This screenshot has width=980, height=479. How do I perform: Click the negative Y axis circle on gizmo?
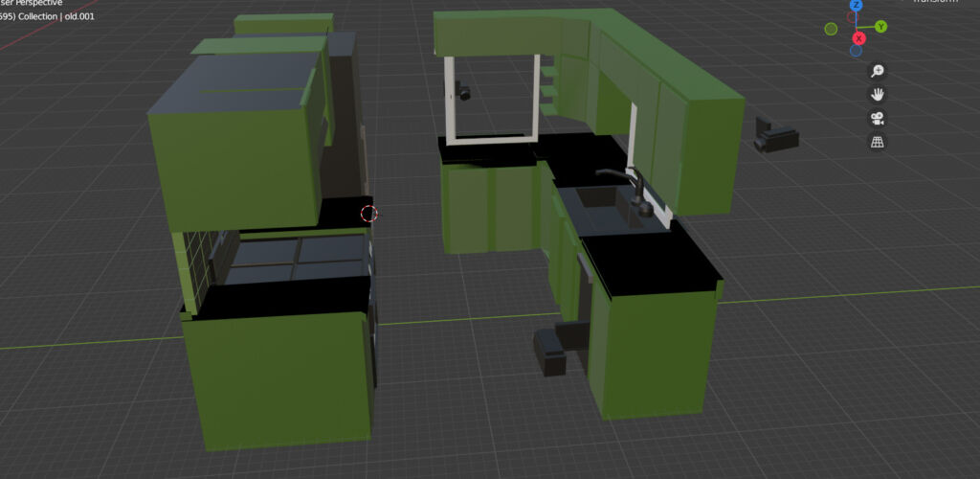point(831,29)
